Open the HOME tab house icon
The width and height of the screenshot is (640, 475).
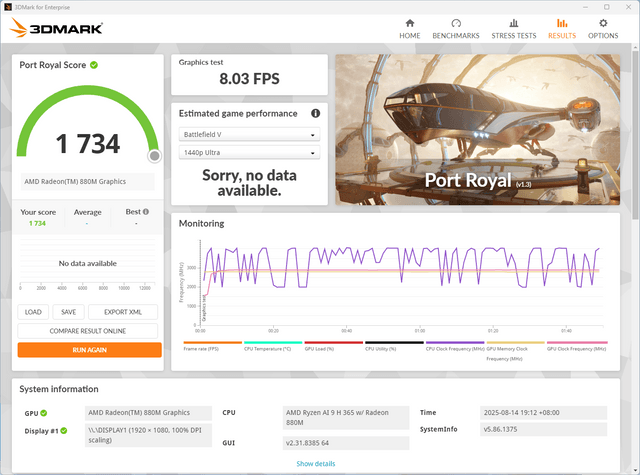410,23
